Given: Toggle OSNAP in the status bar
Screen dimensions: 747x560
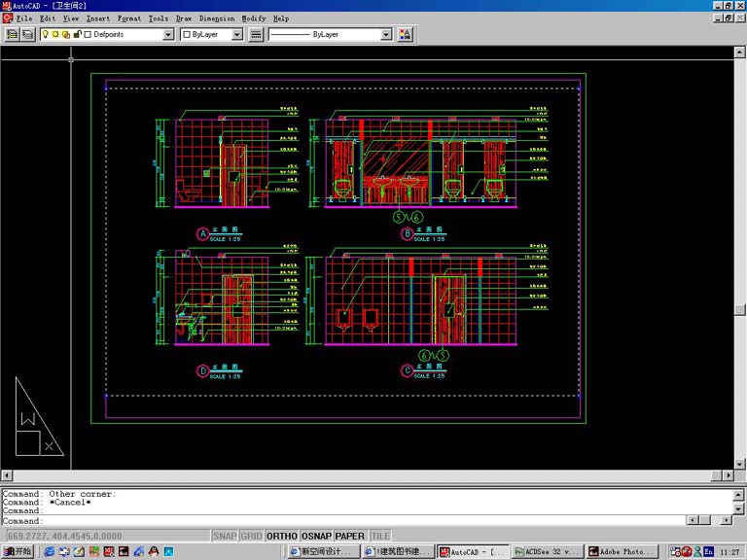Looking at the screenshot, I should (316, 536).
